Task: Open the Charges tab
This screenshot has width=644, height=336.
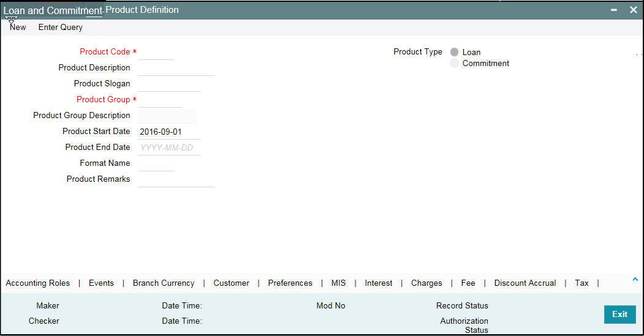Action: (426, 283)
